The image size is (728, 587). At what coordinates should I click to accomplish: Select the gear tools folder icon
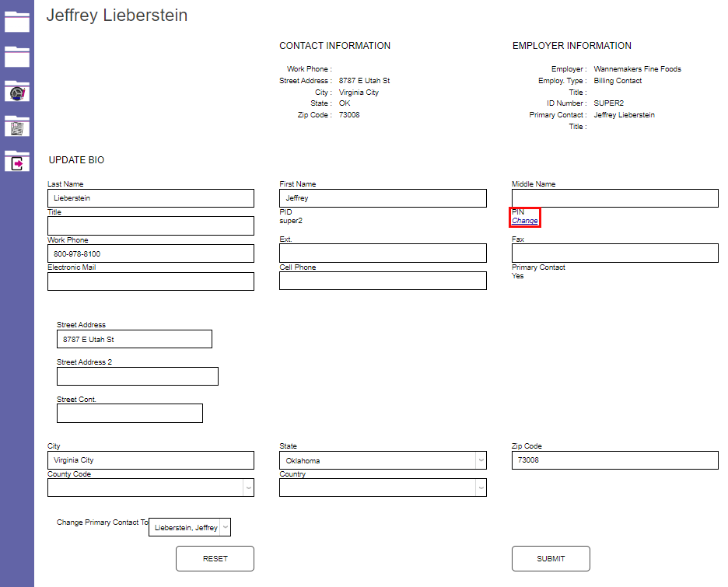16,91
